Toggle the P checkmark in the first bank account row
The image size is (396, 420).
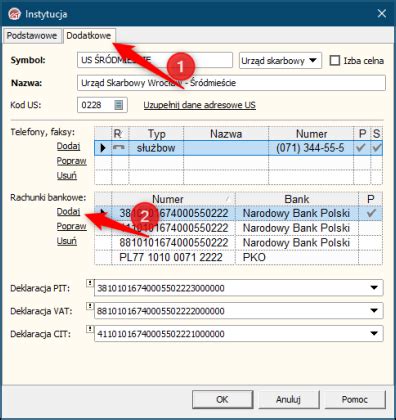[x=371, y=213]
